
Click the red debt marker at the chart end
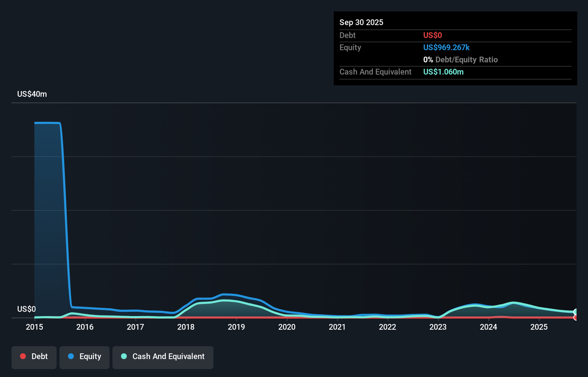576,318
